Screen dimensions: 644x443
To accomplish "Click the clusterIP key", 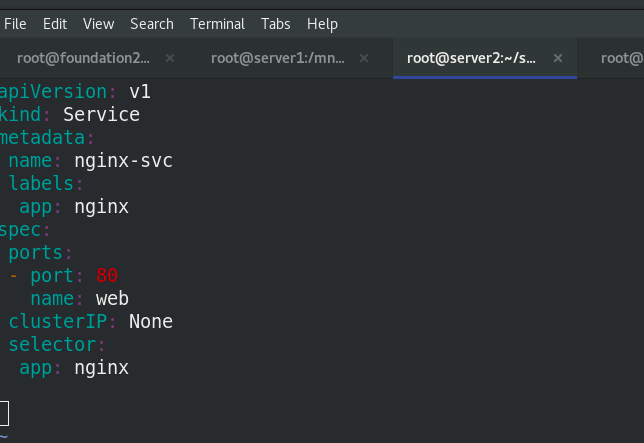I will coord(58,321).
